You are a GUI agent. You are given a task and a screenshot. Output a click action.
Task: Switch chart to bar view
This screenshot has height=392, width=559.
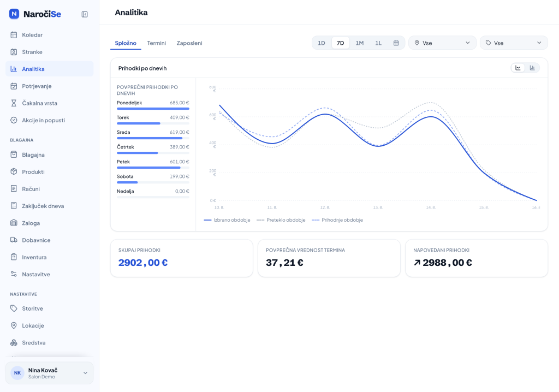(x=532, y=68)
